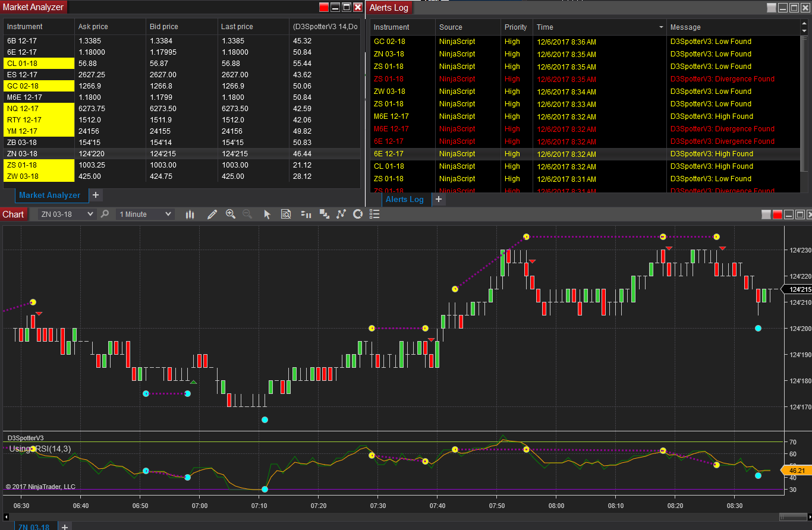Viewport: 812px width, 530px height.
Task: Click the Ask price column header
Action: click(111, 27)
